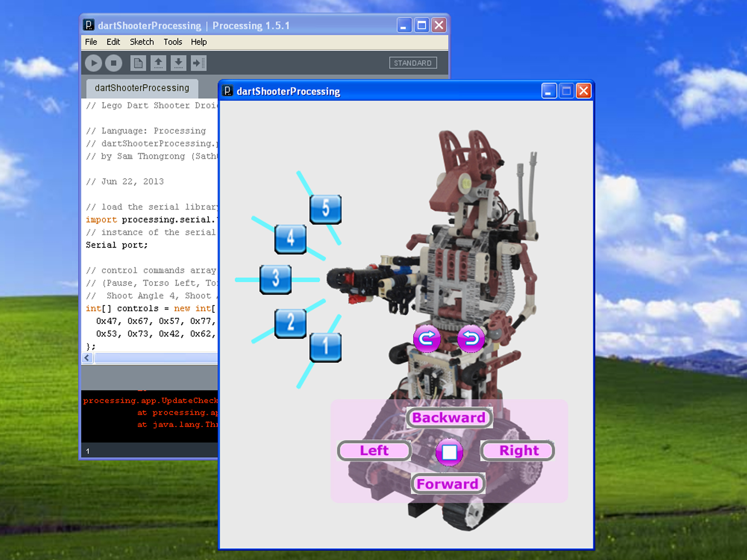Open the Tools menu

point(173,42)
